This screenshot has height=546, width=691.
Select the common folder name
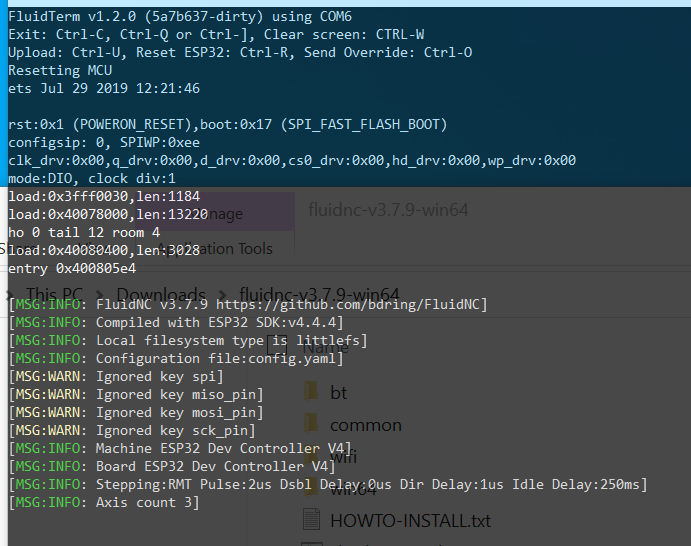pos(366,425)
